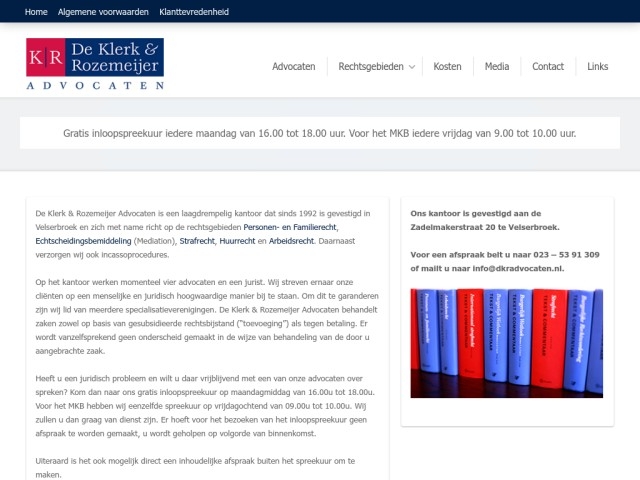
Task: Select Advocaten in main navigation
Action: tap(293, 67)
